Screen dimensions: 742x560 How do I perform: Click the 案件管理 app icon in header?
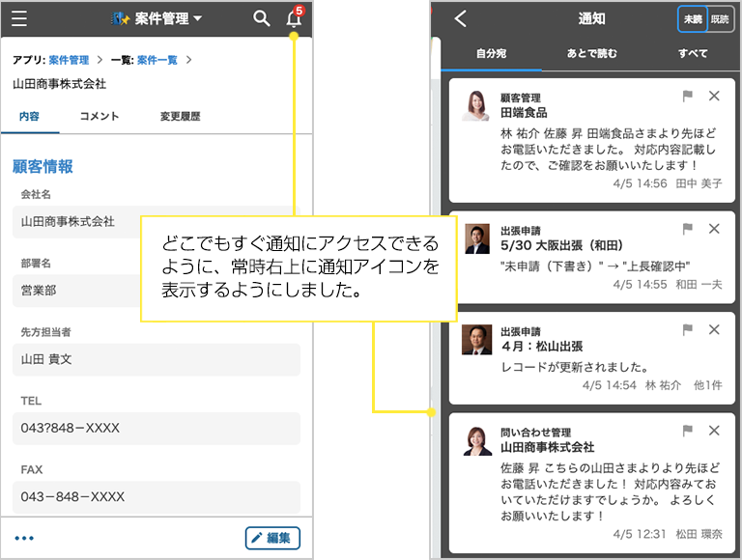pyautogui.click(x=120, y=18)
